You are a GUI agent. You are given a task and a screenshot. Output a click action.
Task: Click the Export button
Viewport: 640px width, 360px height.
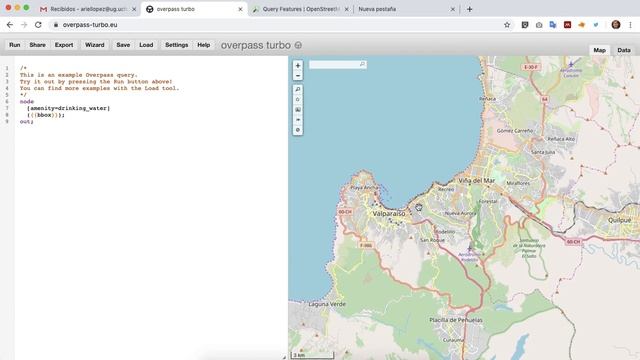pyautogui.click(x=64, y=45)
